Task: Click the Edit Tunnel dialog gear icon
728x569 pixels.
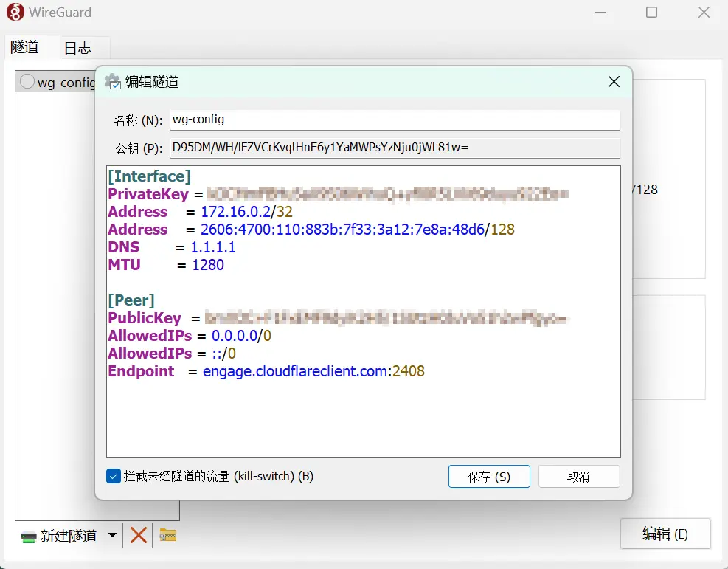Action: (x=112, y=81)
